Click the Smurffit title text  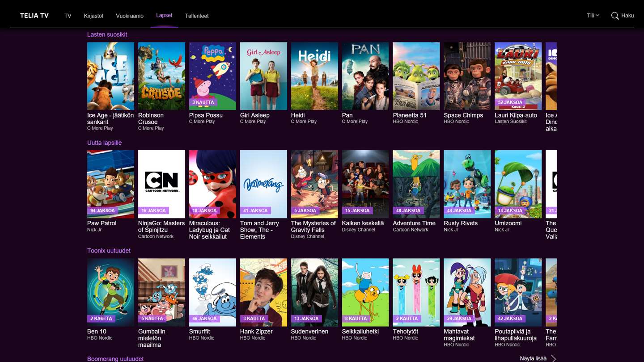tap(199, 332)
